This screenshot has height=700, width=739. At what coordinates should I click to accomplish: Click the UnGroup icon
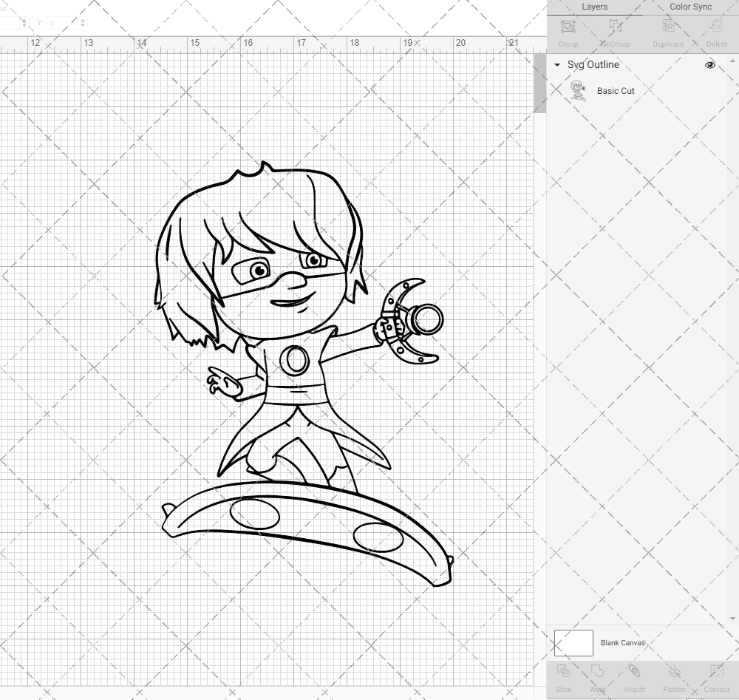click(x=616, y=31)
